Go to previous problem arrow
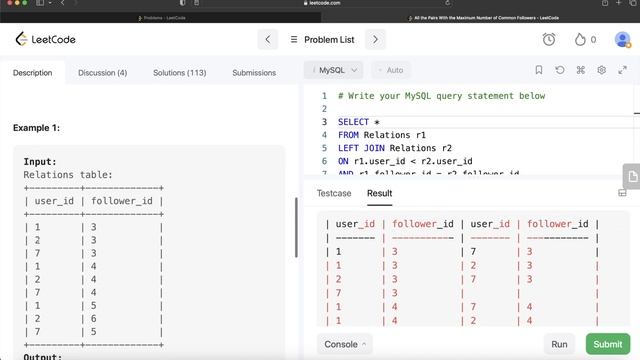The image size is (640, 360). coord(268,40)
